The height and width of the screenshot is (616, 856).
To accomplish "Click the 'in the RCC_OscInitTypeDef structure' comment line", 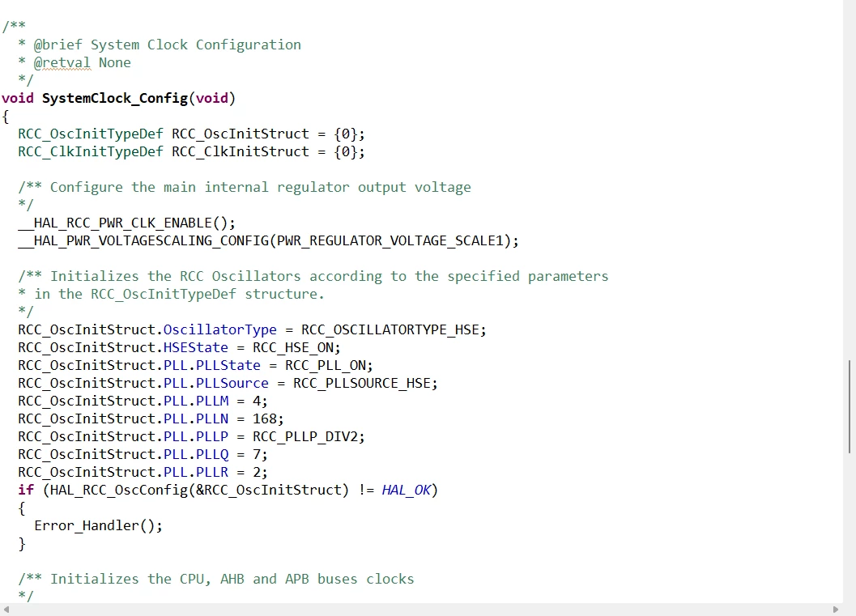I will [172, 295].
